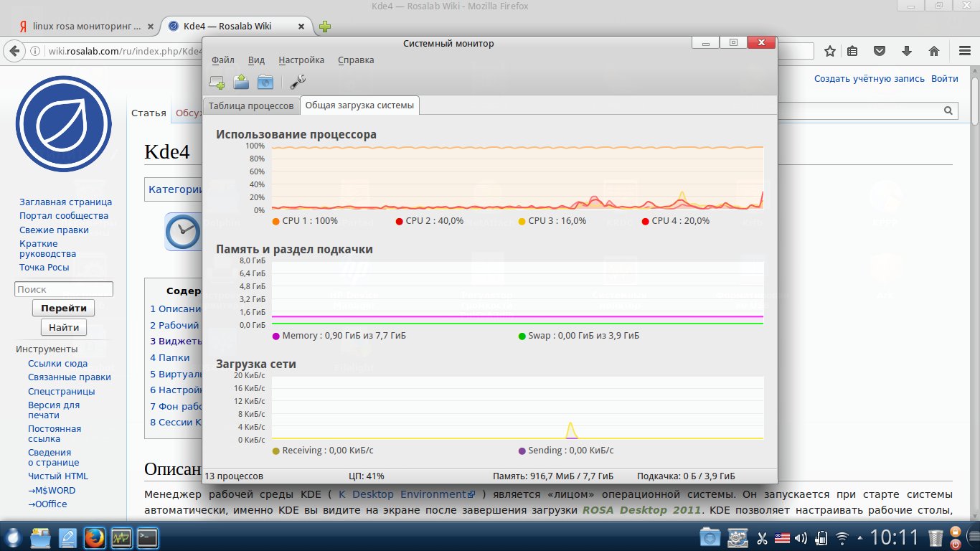The width and height of the screenshot is (980, 551).
Task: Click the volume speaker tray icon
Action: (x=801, y=537)
